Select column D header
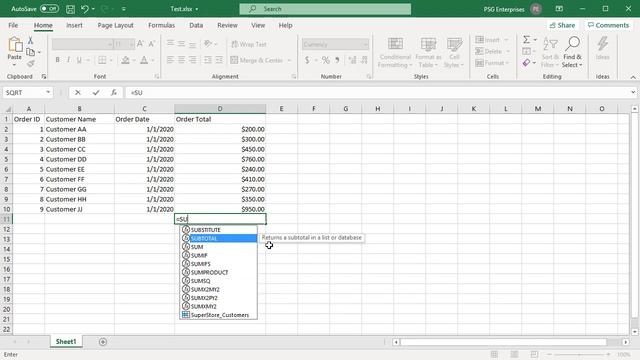This screenshot has height=360, width=640. coord(220,109)
